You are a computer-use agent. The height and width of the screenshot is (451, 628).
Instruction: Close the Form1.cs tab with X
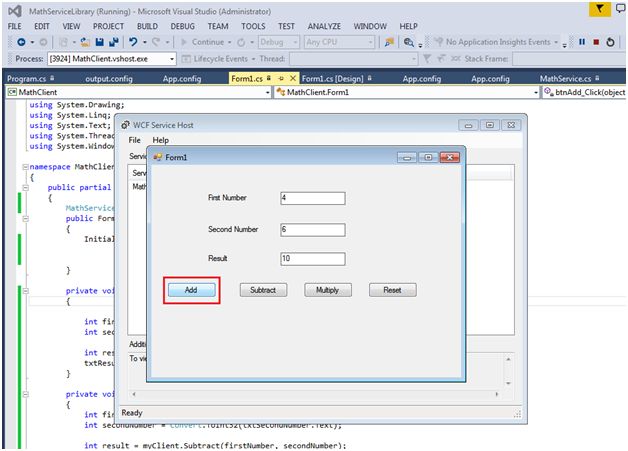click(x=293, y=78)
